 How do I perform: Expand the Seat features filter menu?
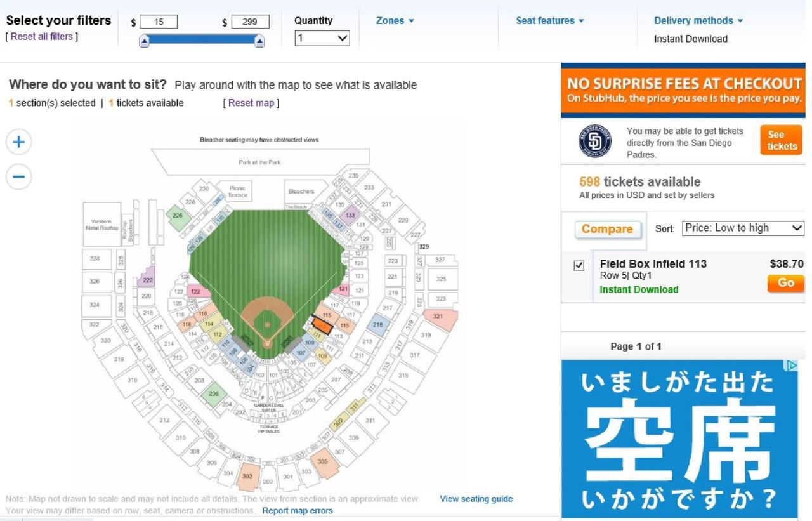pyautogui.click(x=549, y=21)
